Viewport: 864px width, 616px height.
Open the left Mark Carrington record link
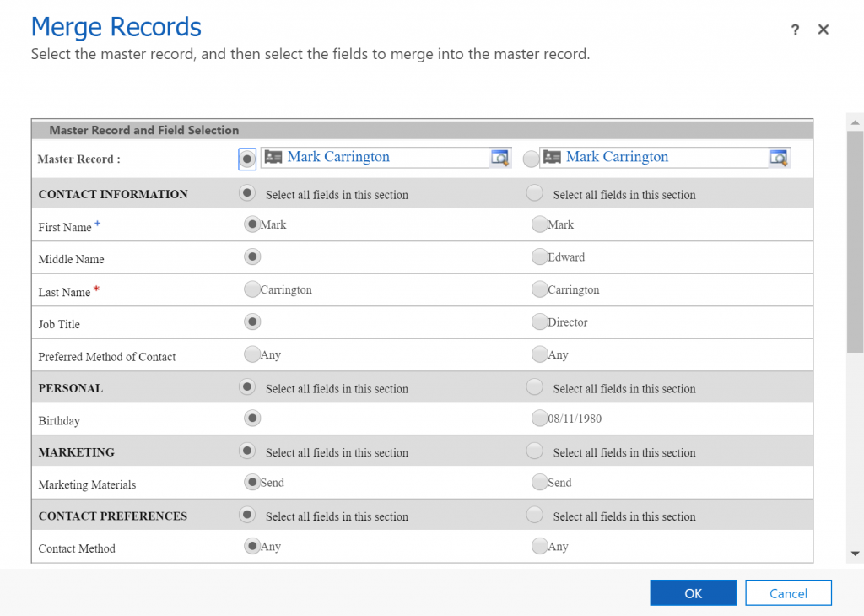tap(338, 157)
